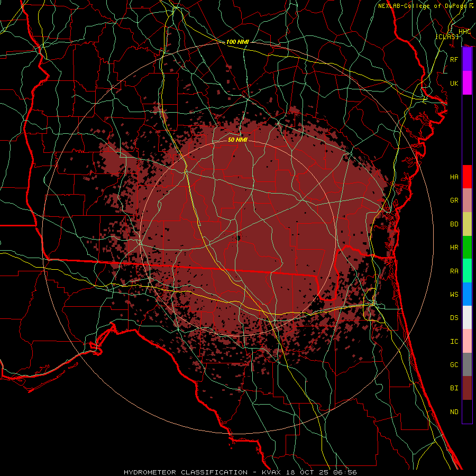Image resolution: width=476 pixels, height=476 pixels.
Task: Click the DS legend label
Action: [454, 318]
